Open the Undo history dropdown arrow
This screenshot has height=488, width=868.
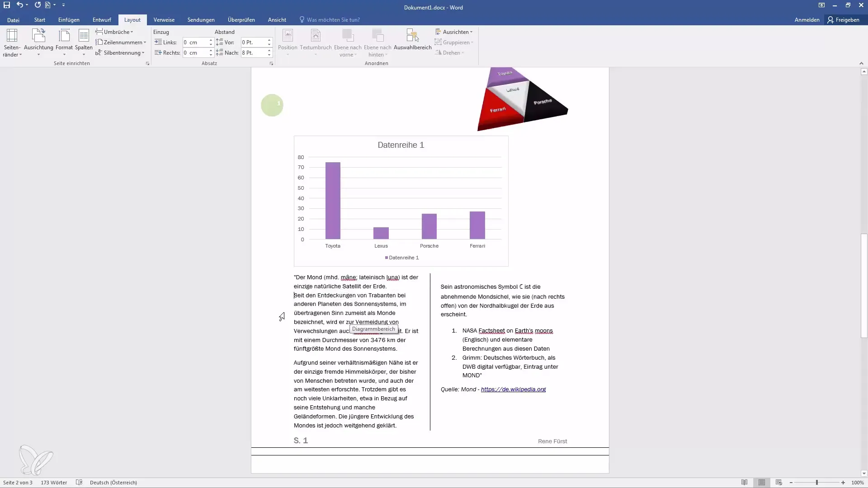point(27,5)
